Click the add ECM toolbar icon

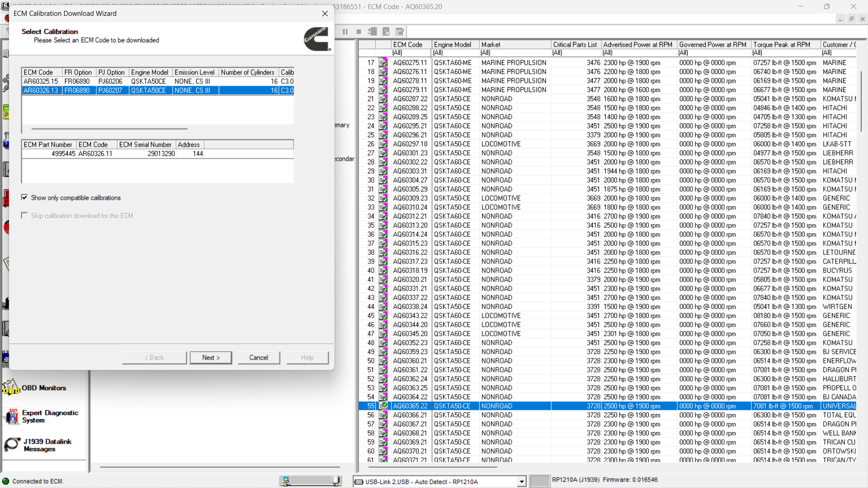(x=372, y=32)
